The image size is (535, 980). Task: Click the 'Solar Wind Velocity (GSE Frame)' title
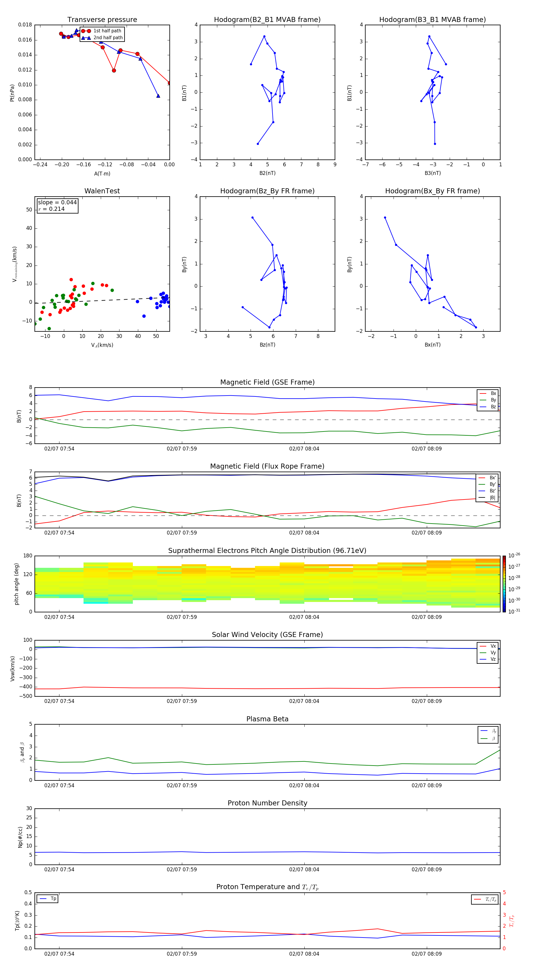267,635
